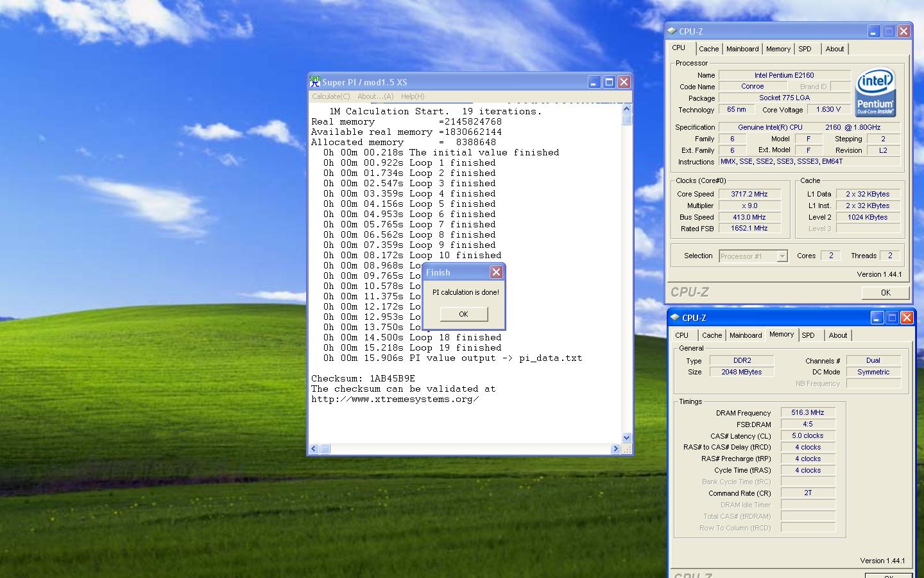This screenshot has height=578, width=924.
Task: Switch to Cache tab in upper CPU-Z
Action: point(709,49)
